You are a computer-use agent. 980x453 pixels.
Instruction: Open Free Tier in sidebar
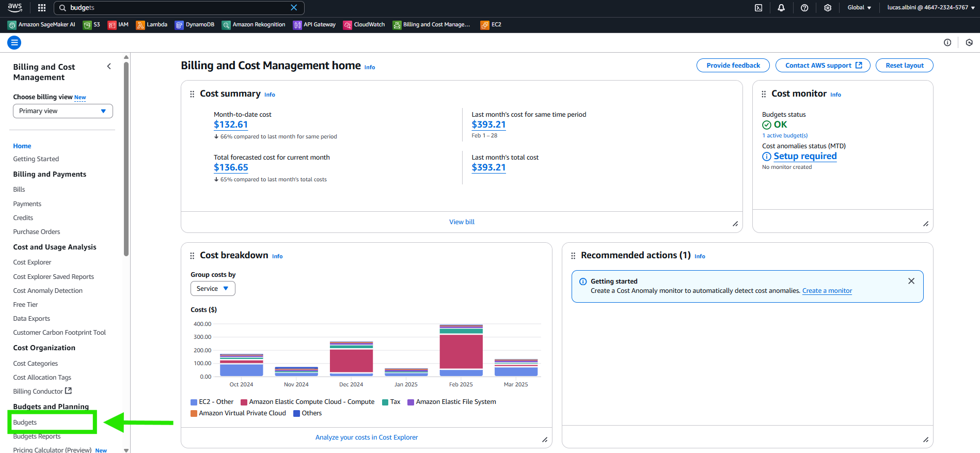[x=25, y=305]
